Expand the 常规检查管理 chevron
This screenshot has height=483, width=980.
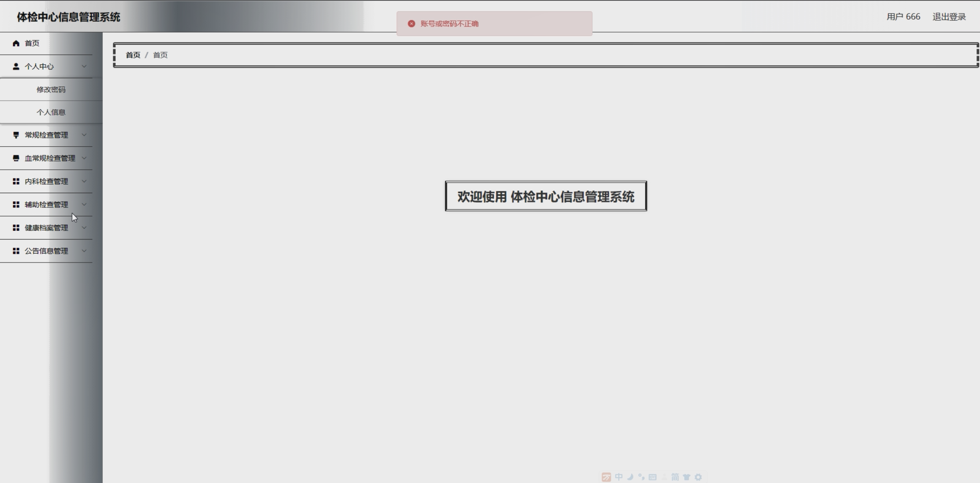point(84,135)
